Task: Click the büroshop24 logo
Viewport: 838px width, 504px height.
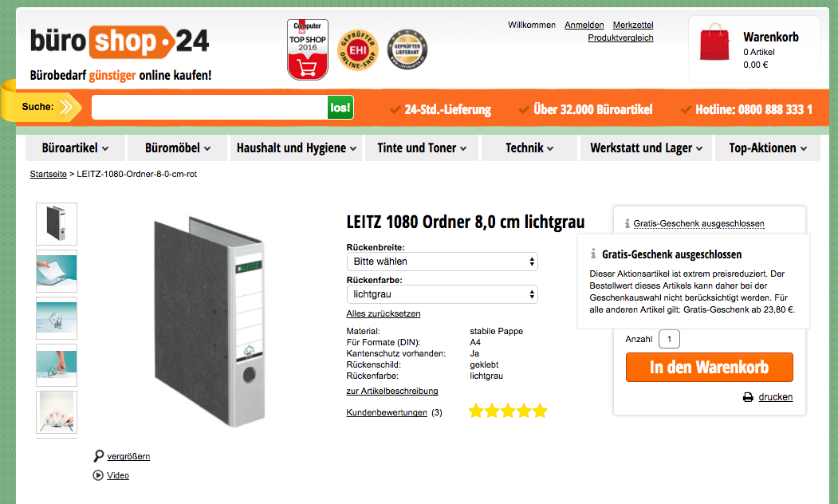Action: click(x=120, y=41)
